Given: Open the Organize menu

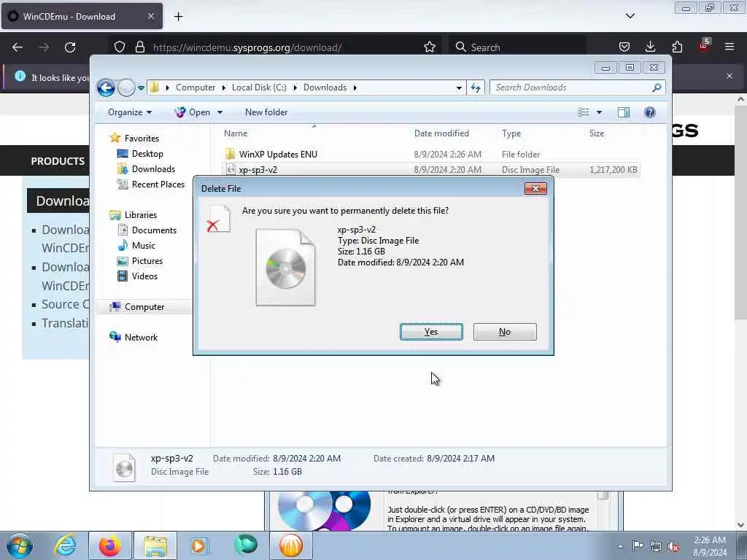Looking at the screenshot, I should [x=130, y=112].
